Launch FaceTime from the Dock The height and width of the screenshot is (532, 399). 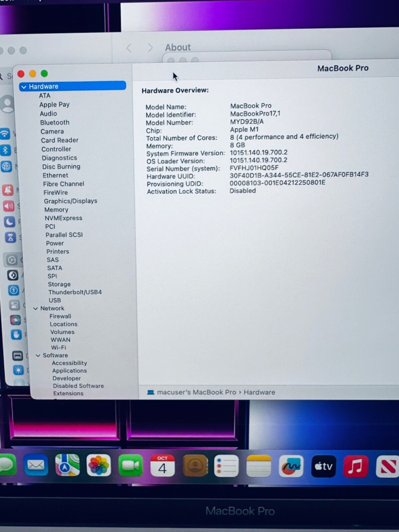point(130,465)
